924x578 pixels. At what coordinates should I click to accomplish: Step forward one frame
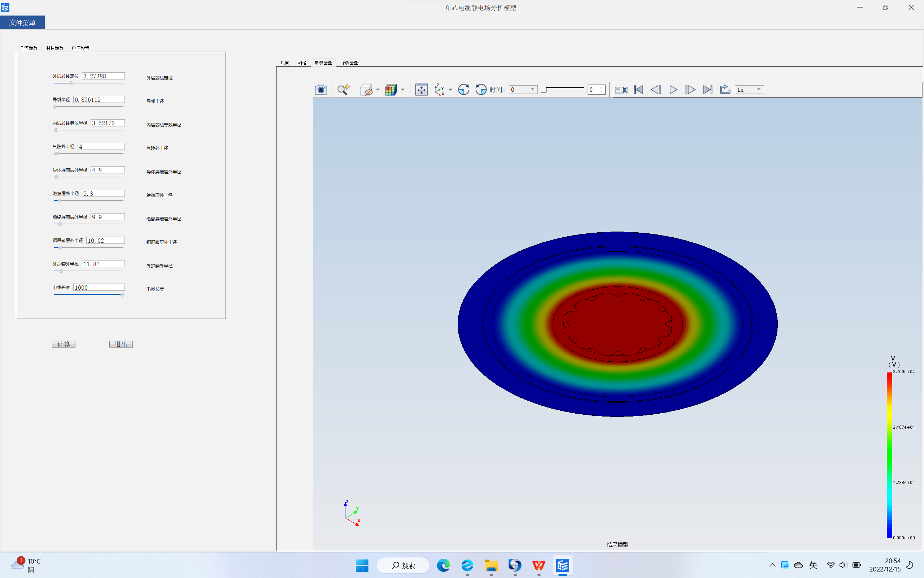(690, 90)
